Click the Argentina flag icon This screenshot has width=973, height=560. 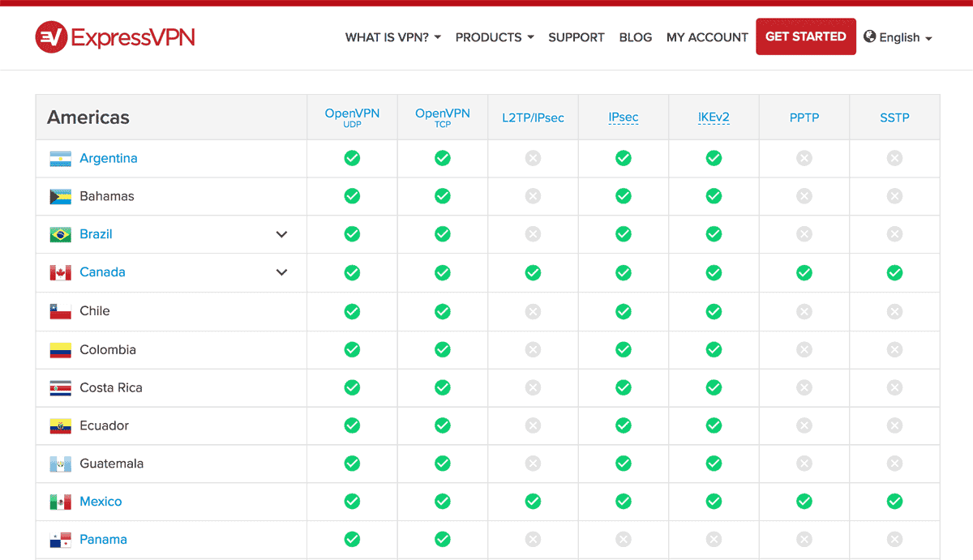tap(61, 159)
